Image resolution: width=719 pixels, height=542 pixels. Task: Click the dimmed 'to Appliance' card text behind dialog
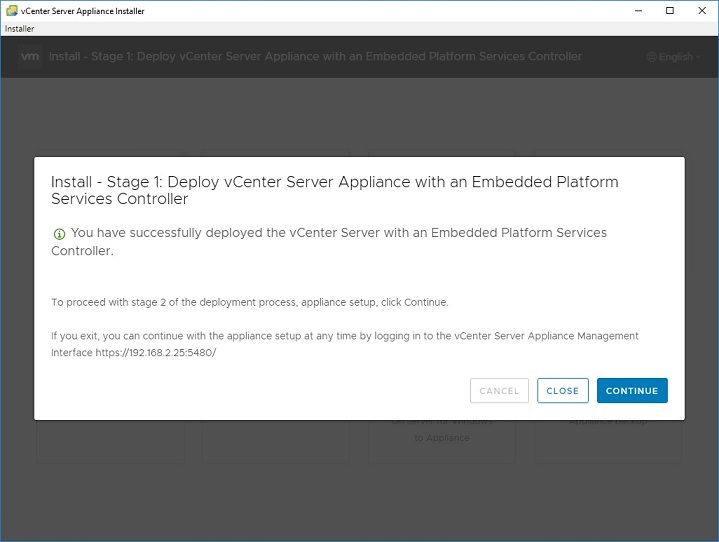442,438
